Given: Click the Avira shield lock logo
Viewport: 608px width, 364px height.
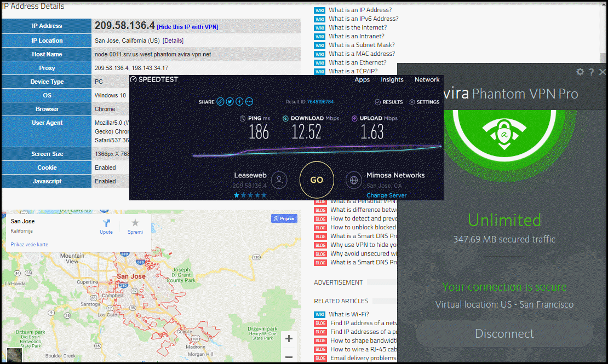Looking at the screenshot, I should [x=504, y=135].
